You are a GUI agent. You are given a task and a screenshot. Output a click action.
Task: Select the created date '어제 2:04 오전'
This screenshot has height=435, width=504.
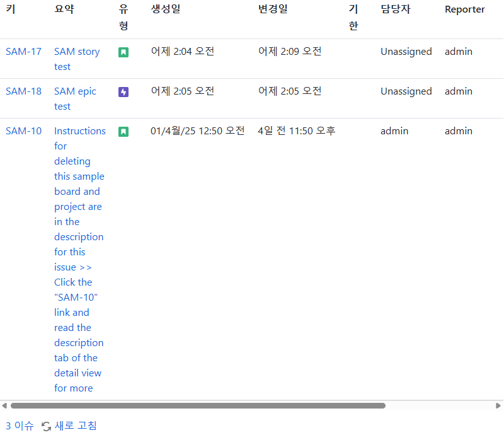coord(183,52)
